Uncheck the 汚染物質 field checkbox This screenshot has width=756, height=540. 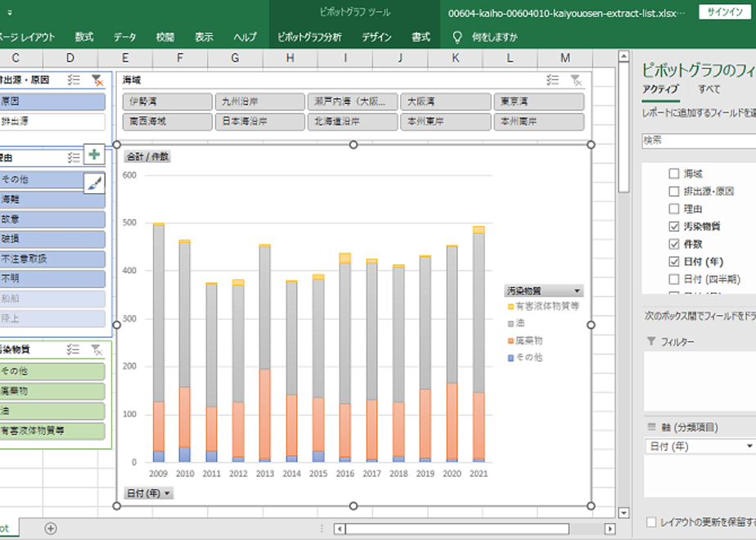tap(674, 226)
